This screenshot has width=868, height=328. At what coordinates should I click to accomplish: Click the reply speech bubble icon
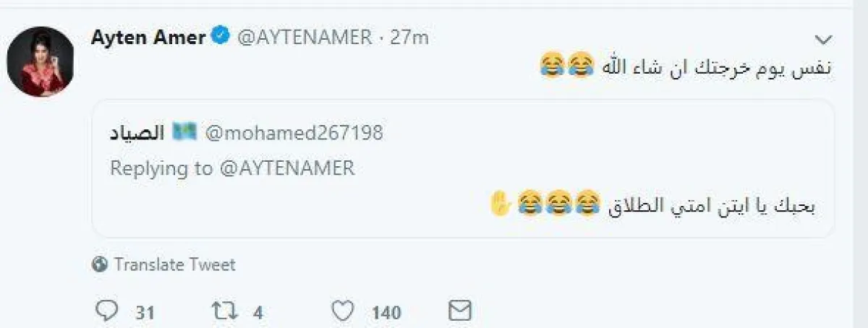coord(106,311)
